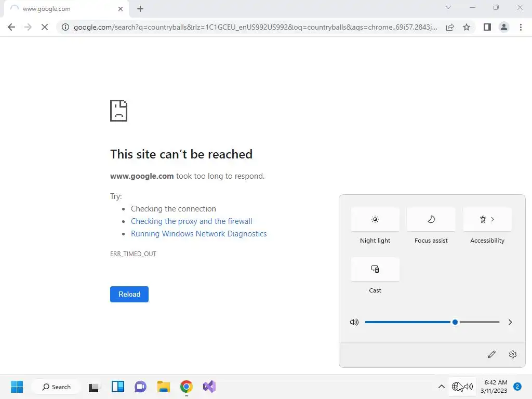Image resolution: width=532 pixels, height=399 pixels.
Task: Open the clock showing 6:42 AM
Action: 494,387
